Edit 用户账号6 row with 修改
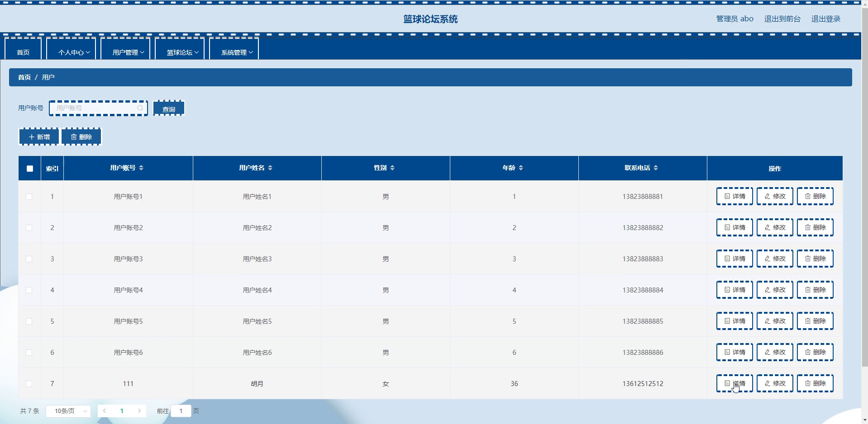Screen dimensions: 868x424 [x=775, y=352]
